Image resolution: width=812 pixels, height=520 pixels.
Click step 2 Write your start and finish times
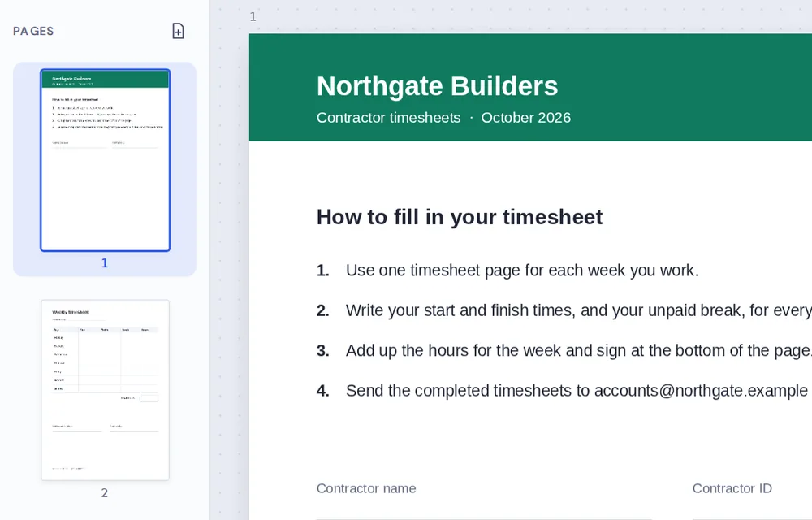coord(564,310)
